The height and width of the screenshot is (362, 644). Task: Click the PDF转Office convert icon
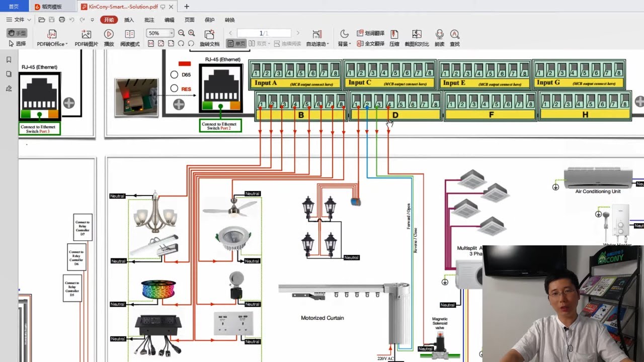pyautogui.click(x=51, y=34)
